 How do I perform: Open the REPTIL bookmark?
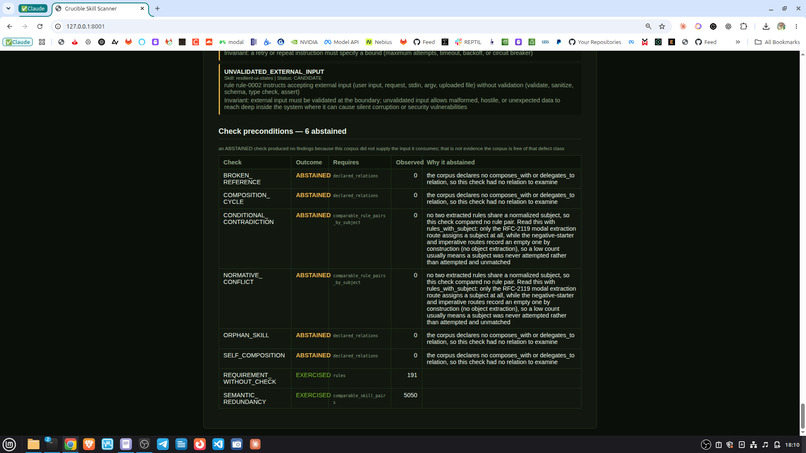point(468,42)
